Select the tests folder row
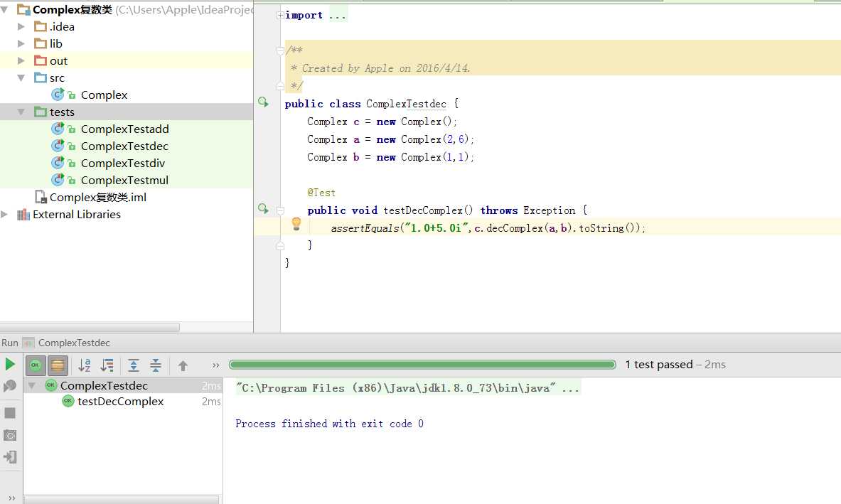 [127, 112]
